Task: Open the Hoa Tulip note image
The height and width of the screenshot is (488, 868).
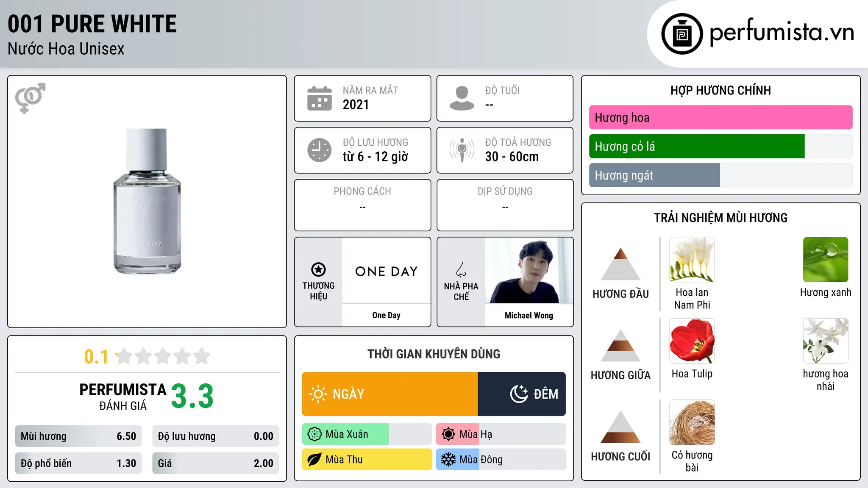Action: (x=692, y=341)
